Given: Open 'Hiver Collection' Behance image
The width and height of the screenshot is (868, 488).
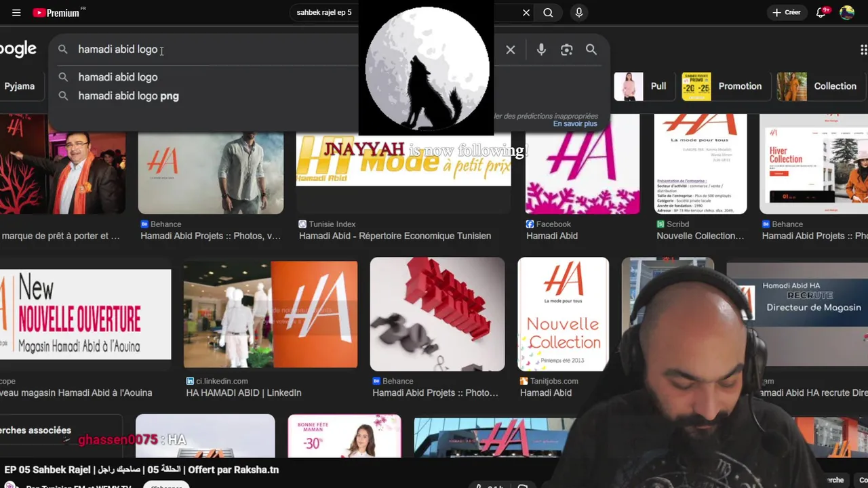Looking at the screenshot, I should (814, 164).
